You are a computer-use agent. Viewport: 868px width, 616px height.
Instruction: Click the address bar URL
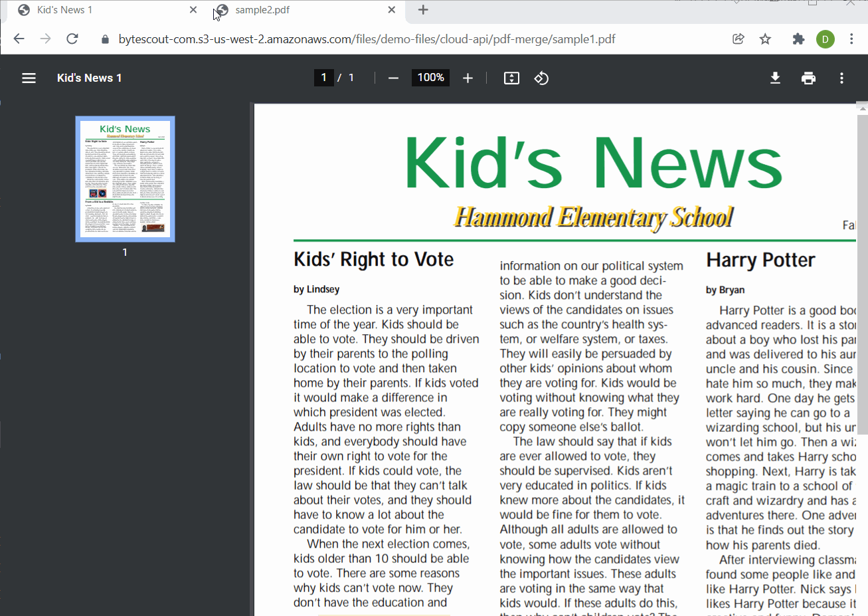pyautogui.click(x=367, y=39)
